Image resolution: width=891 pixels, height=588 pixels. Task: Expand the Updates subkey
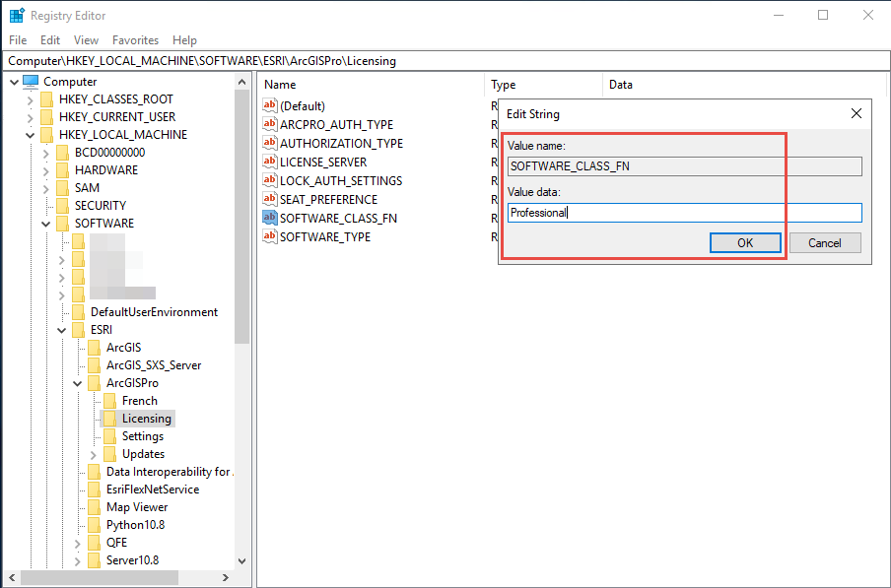[94, 453]
